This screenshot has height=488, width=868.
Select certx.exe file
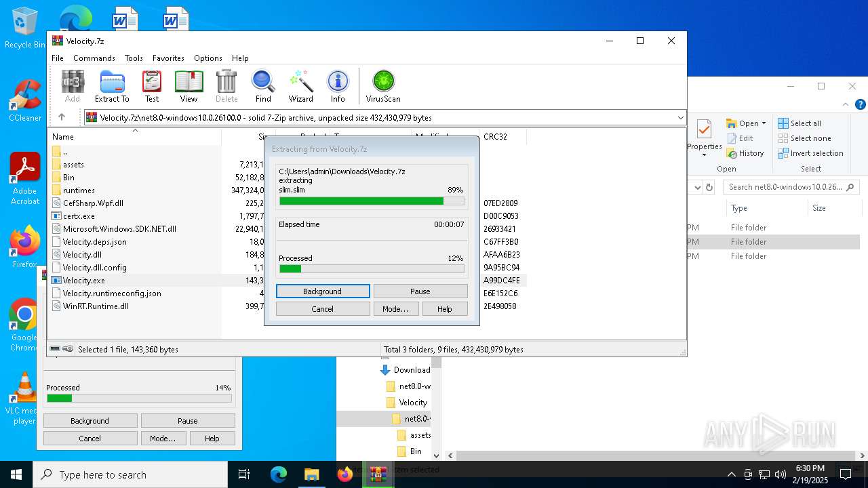[x=79, y=216]
